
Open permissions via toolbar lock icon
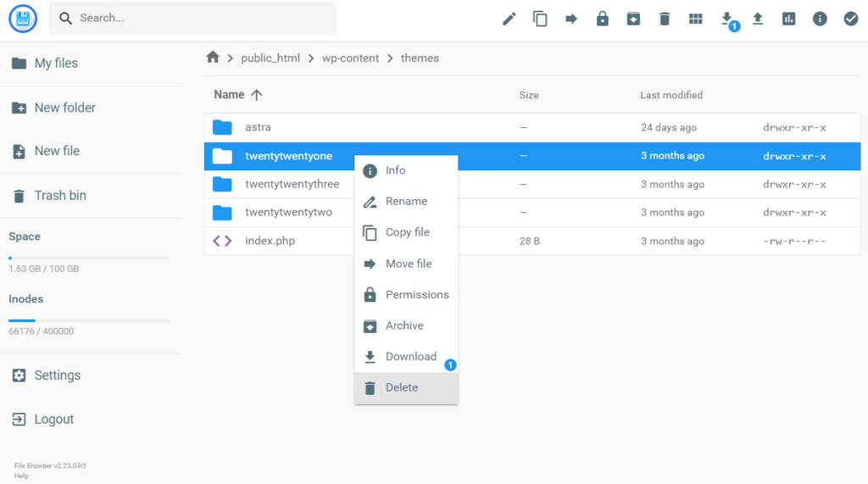pos(603,19)
